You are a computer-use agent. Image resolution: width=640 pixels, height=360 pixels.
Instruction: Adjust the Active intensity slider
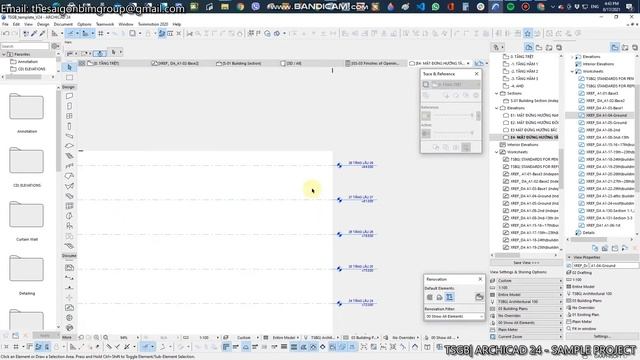pyautogui.click(x=453, y=133)
